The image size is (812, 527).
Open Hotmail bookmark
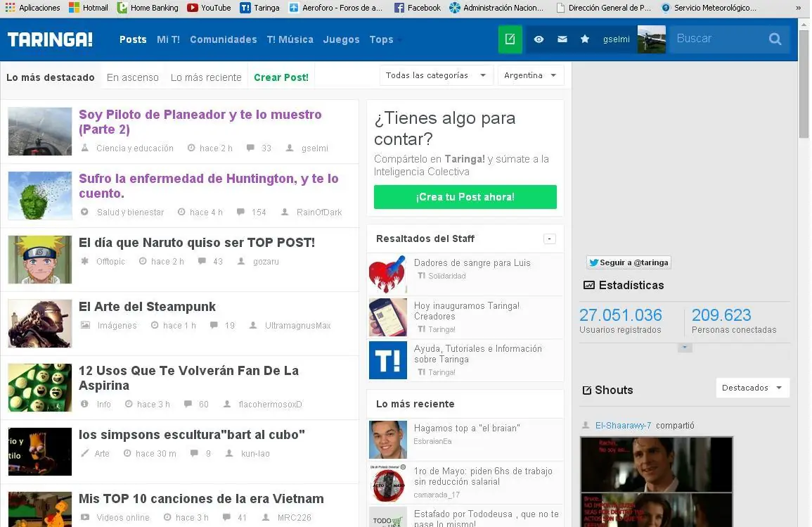point(89,8)
